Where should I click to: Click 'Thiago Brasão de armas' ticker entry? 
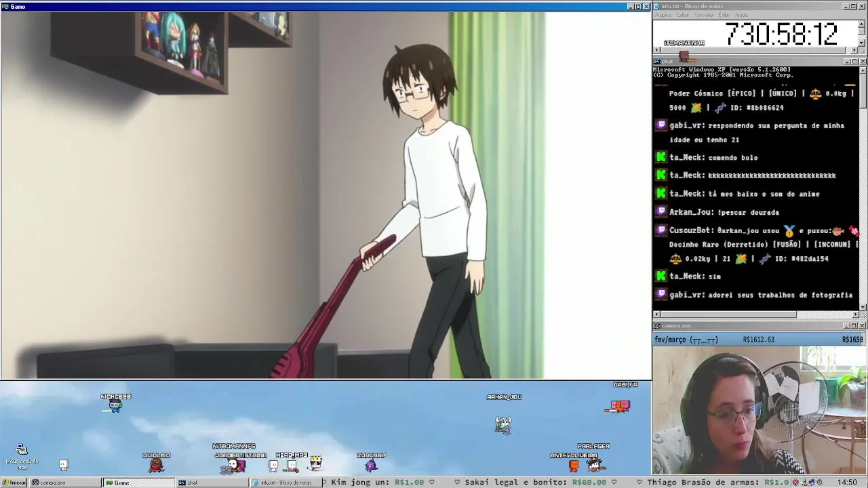coord(719,483)
